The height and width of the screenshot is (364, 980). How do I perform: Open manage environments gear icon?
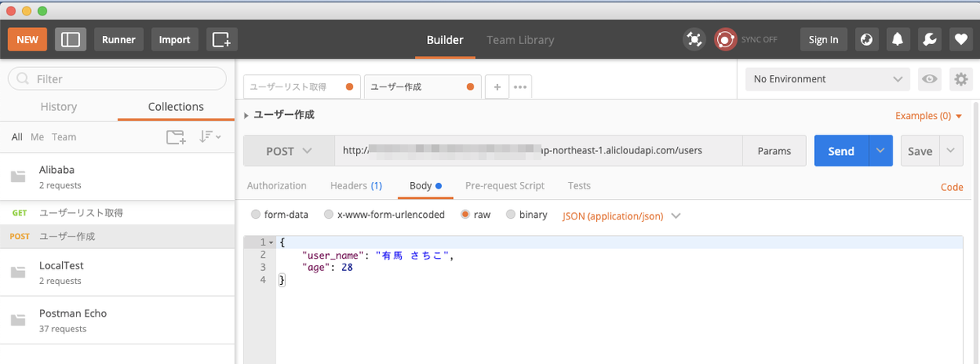tap(960, 79)
